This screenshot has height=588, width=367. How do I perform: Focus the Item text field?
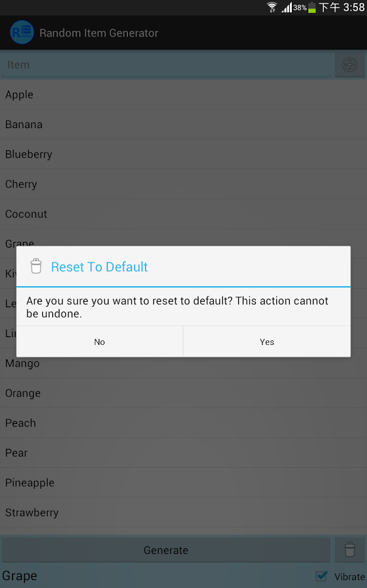click(x=167, y=65)
